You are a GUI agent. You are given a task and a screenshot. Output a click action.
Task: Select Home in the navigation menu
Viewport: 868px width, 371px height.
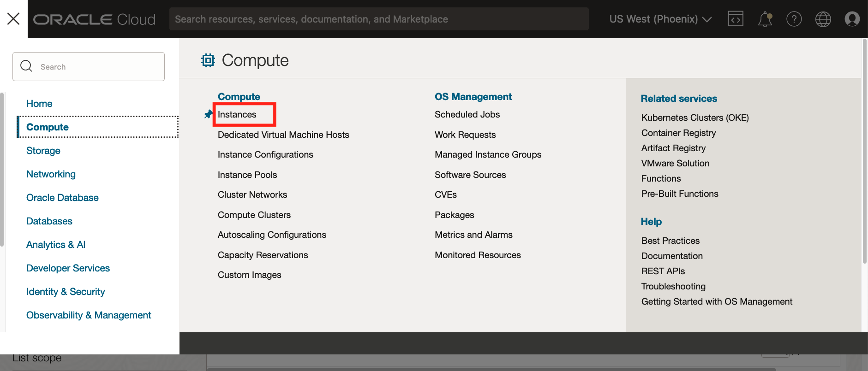(39, 104)
